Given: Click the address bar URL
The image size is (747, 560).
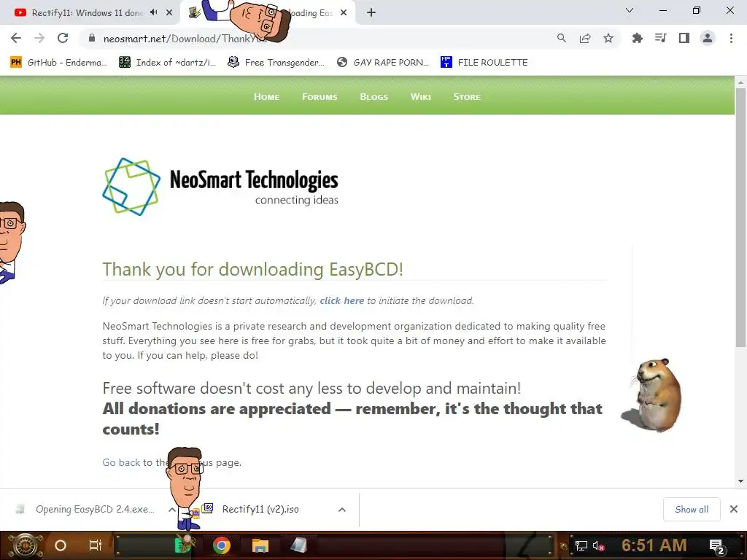Looking at the screenshot, I should click(186, 39).
